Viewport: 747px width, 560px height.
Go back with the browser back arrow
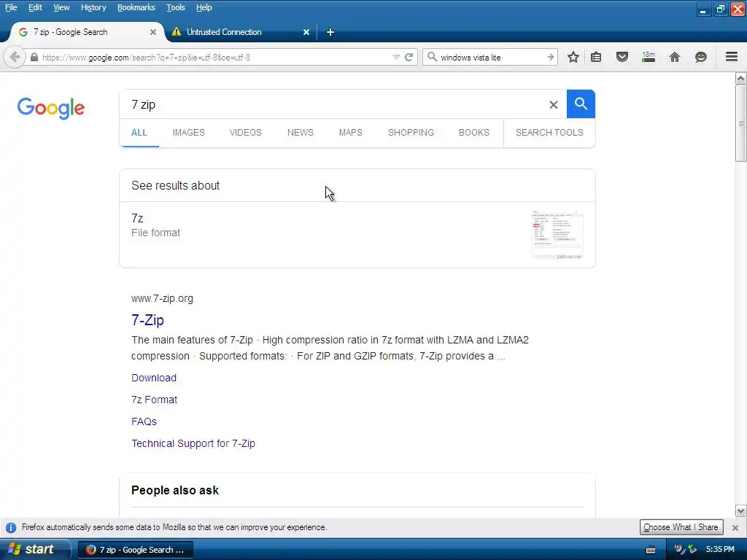(15, 57)
